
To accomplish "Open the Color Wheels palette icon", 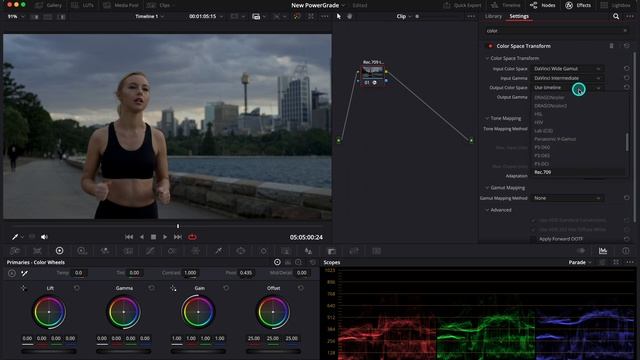I will (60, 251).
